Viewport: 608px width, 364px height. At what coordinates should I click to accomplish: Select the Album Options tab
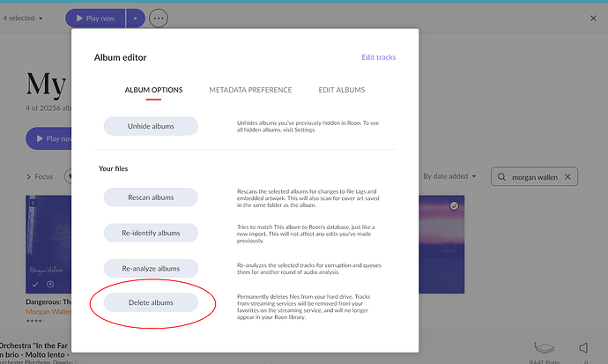coord(152,90)
